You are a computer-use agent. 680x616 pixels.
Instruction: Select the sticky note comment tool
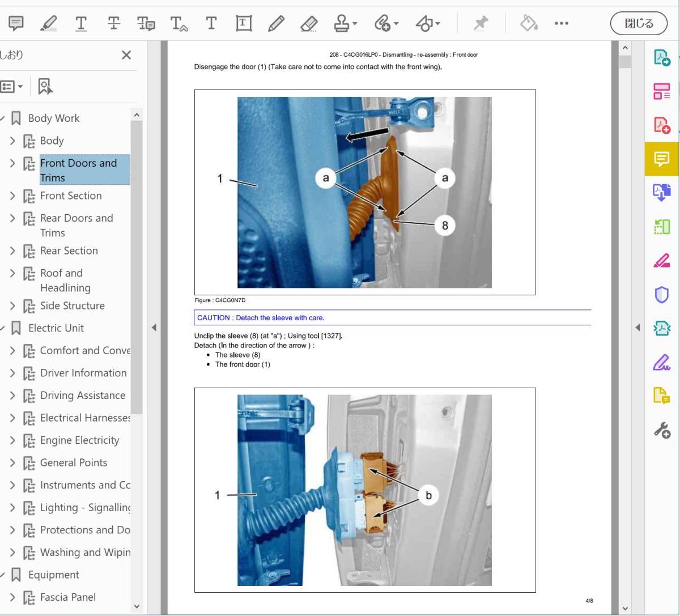click(x=16, y=23)
